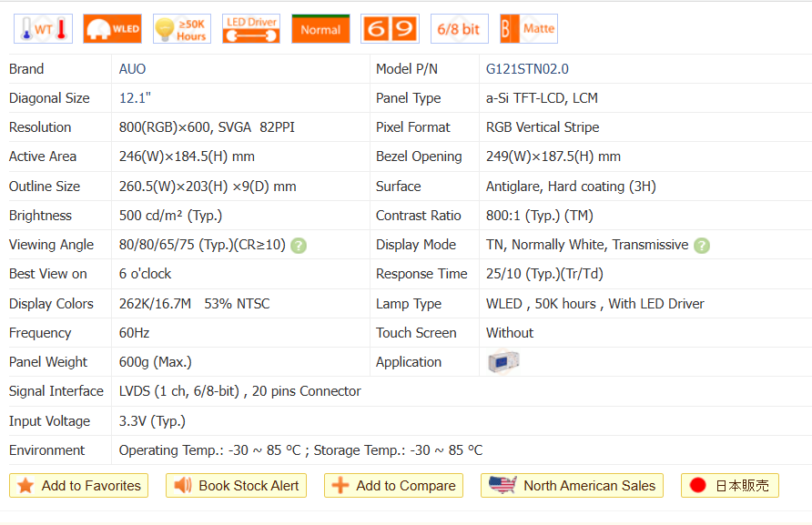Click the WT wide temperature icon
The image size is (812, 525).
(x=44, y=29)
